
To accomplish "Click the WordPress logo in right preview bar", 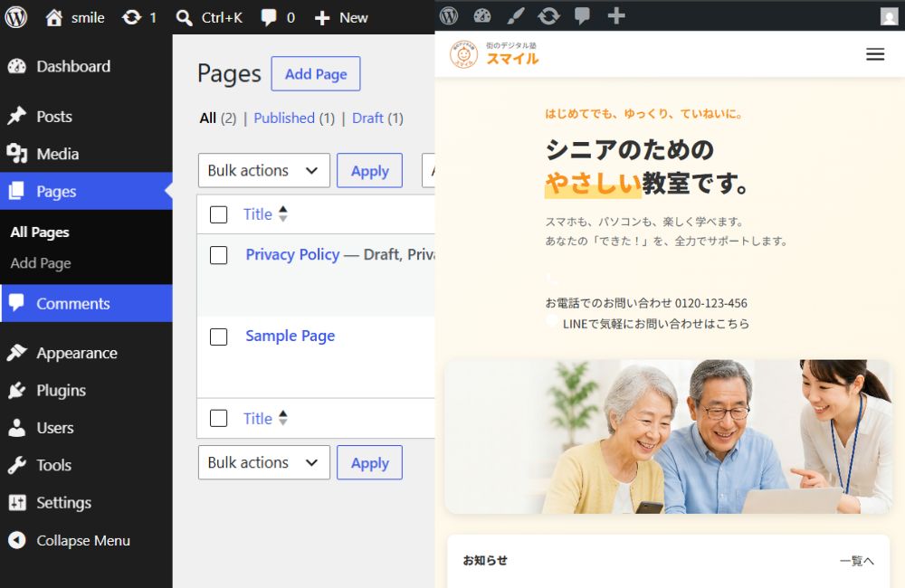I will (449, 15).
